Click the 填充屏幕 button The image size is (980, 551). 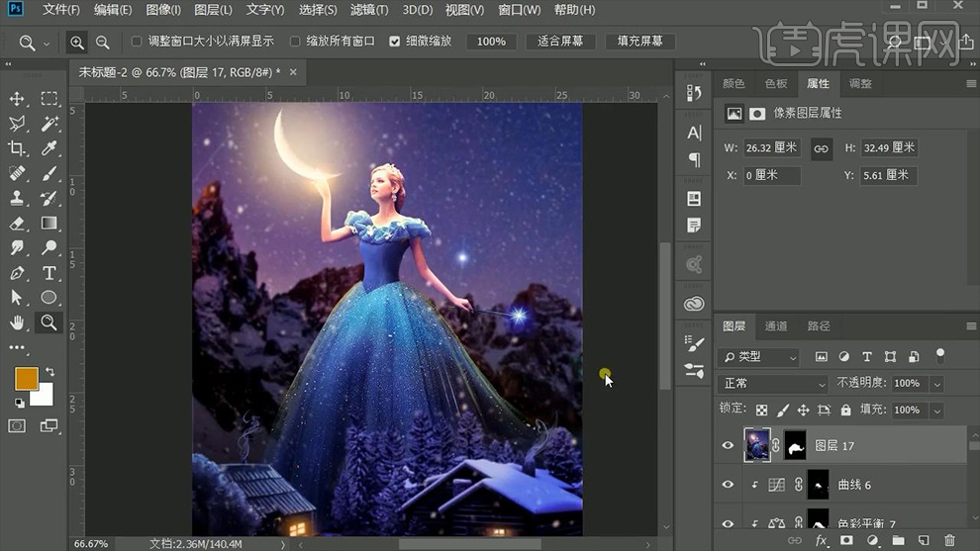tap(640, 42)
